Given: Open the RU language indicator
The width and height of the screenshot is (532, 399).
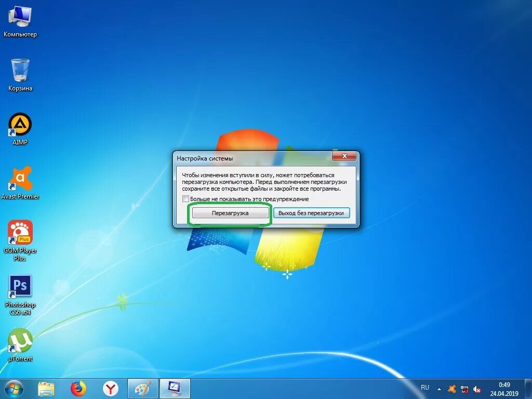Looking at the screenshot, I should (425, 388).
